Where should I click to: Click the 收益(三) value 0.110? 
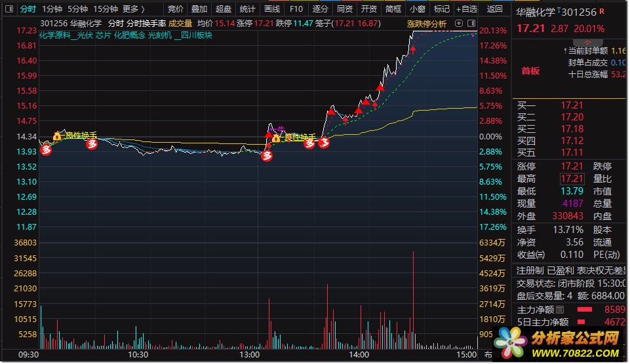click(572, 255)
